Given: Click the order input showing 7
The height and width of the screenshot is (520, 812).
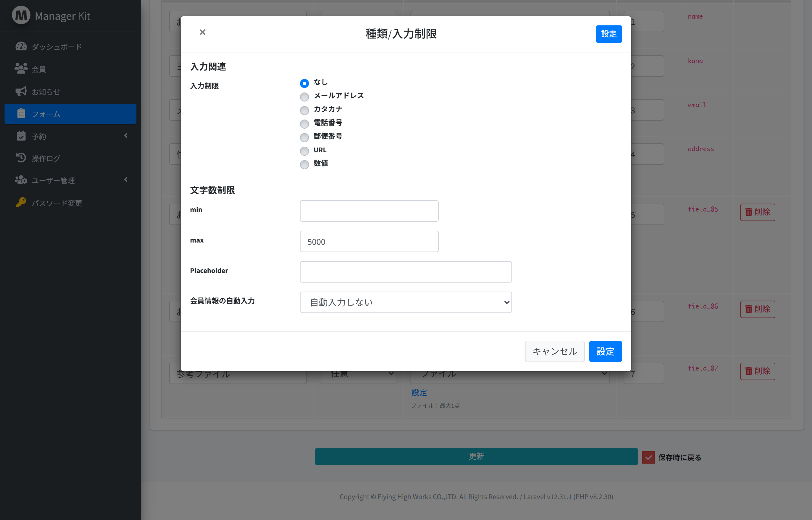Looking at the screenshot, I should click(x=643, y=373).
